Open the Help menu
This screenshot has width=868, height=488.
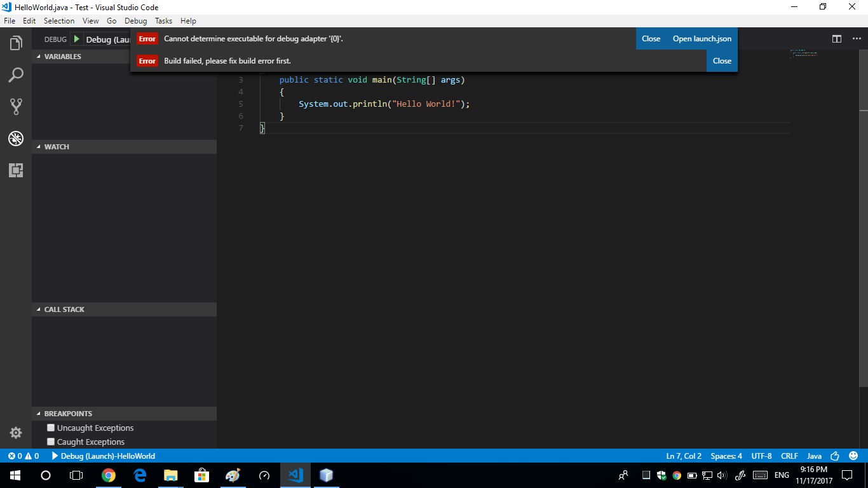coord(188,21)
